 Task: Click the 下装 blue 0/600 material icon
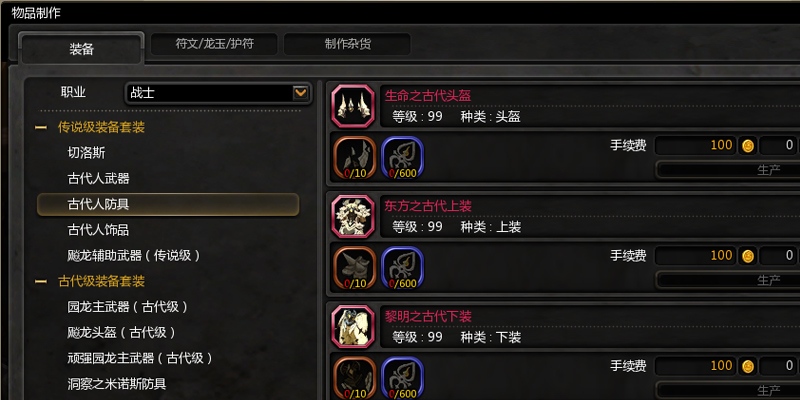[403, 378]
